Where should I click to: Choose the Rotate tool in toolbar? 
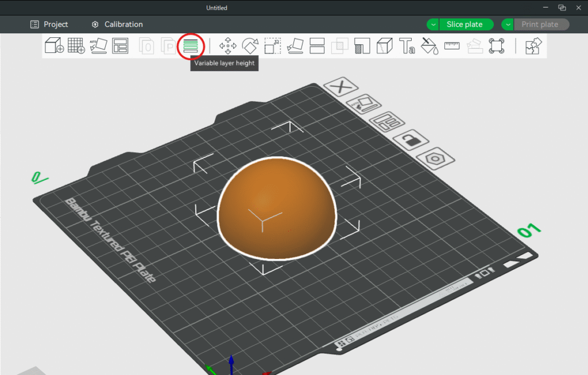coord(250,46)
